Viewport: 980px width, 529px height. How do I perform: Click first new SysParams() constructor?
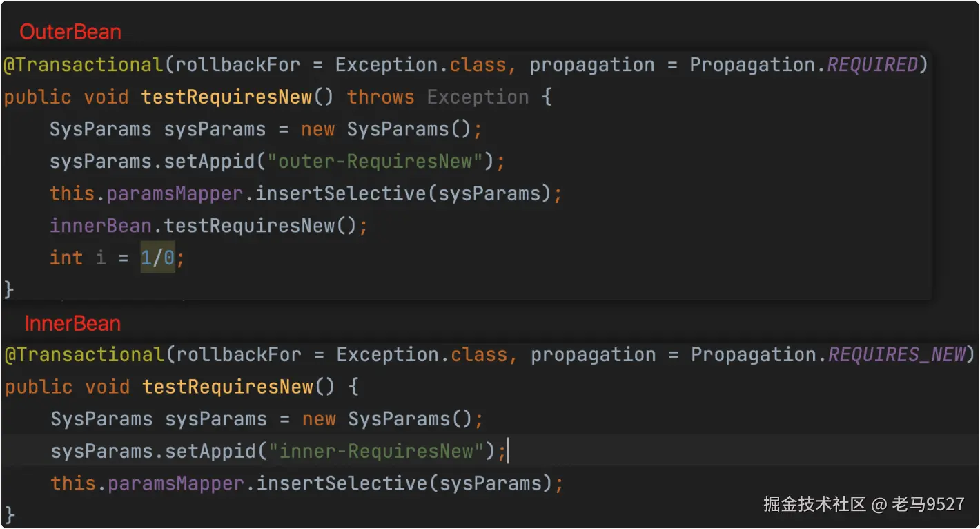pos(391,130)
